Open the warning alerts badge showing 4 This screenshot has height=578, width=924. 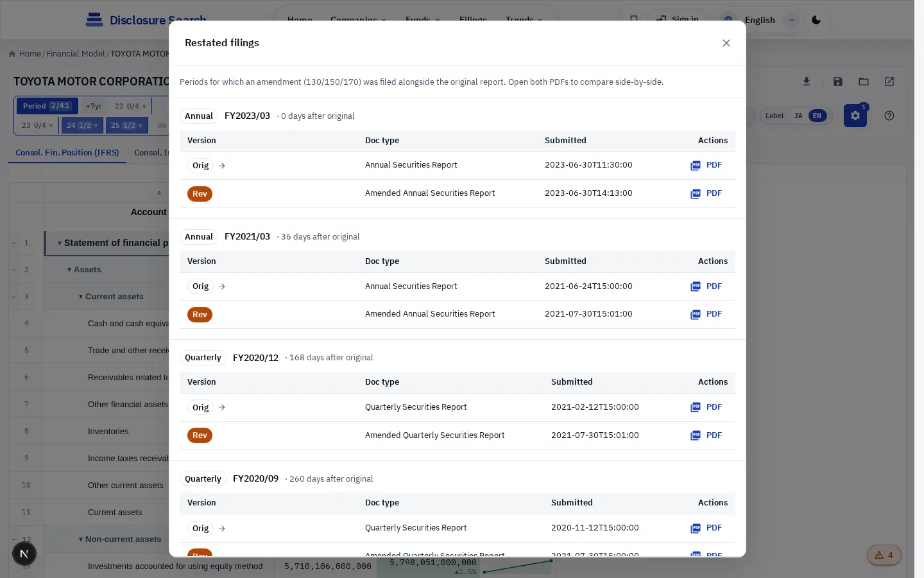tap(884, 555)
